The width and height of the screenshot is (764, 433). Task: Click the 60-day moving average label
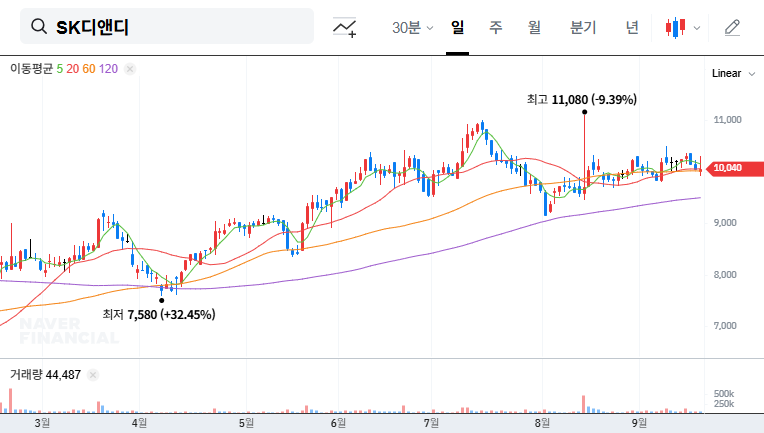pyautogui.click(x=89, y=69)
